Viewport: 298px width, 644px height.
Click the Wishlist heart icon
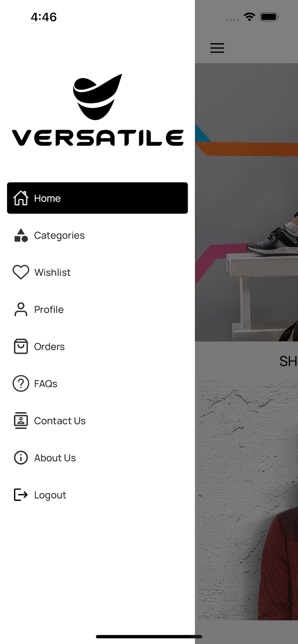tap(21, 272)
